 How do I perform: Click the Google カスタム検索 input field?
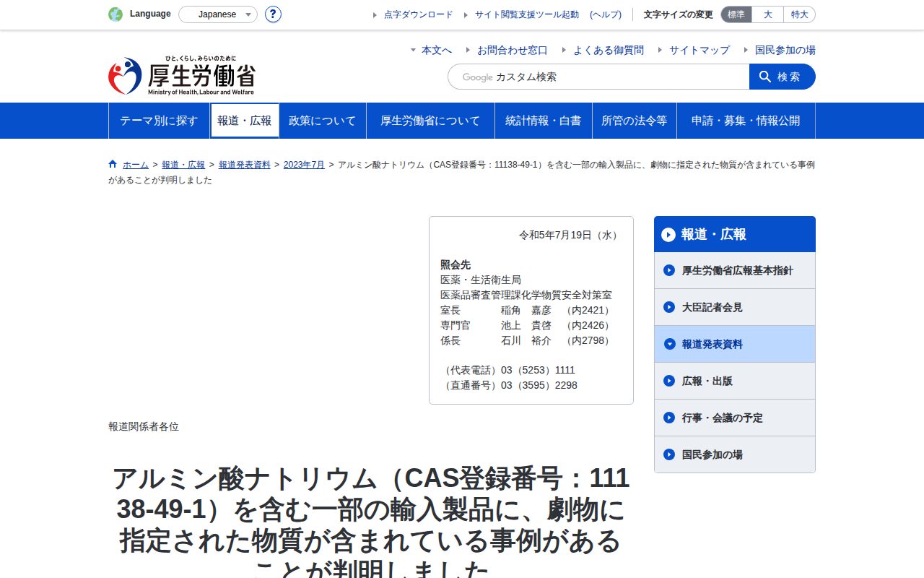click(598, 77)
